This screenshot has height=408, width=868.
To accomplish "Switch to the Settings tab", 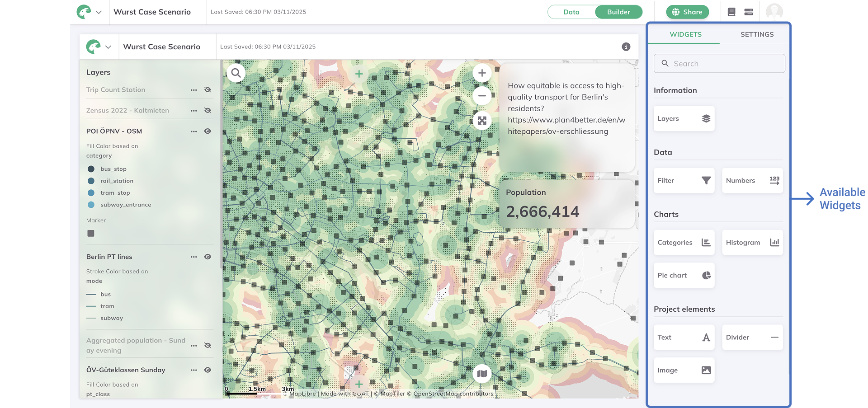I will click(x=756, y=34).
